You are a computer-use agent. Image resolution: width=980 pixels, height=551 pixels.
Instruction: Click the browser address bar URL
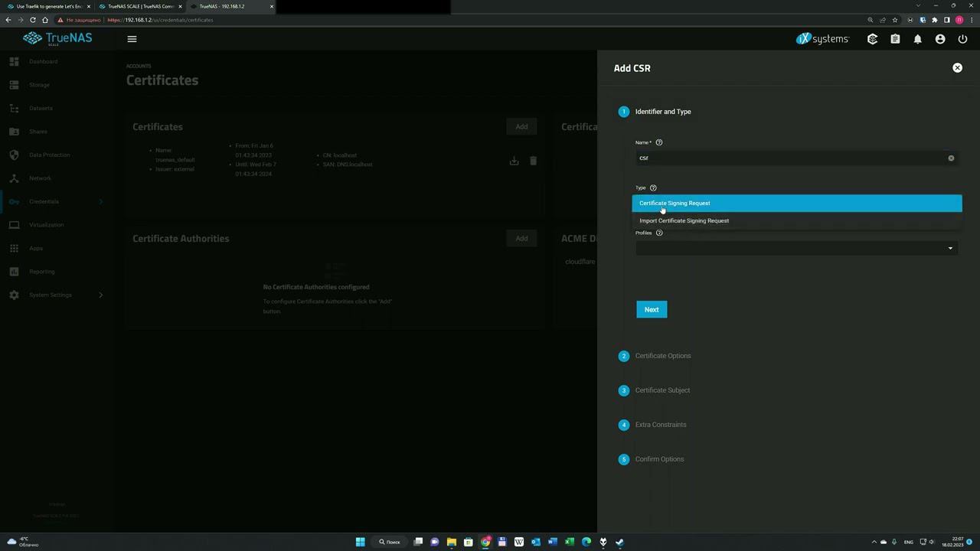(x=160, y=20)
